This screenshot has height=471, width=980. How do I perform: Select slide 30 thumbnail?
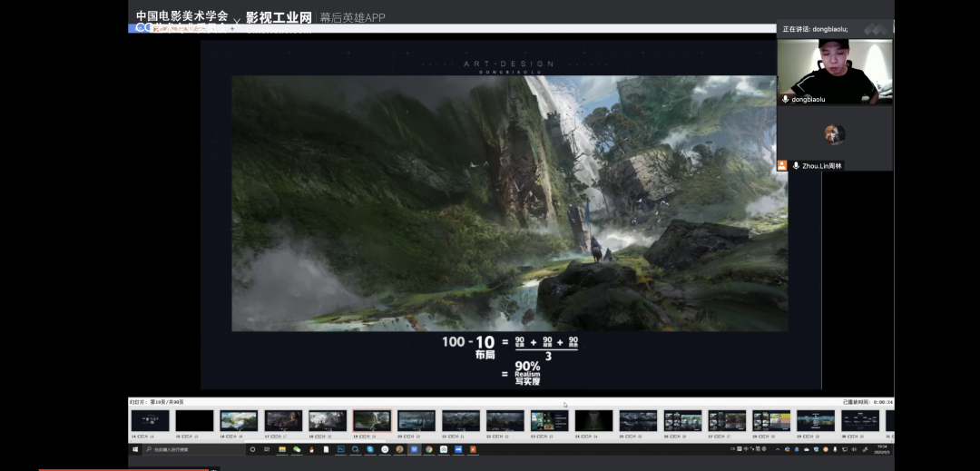pyautogui.click(x=860, y=420)
